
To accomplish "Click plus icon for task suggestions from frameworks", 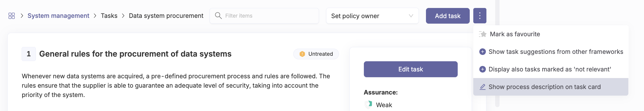I will click(x=483, y=52).
